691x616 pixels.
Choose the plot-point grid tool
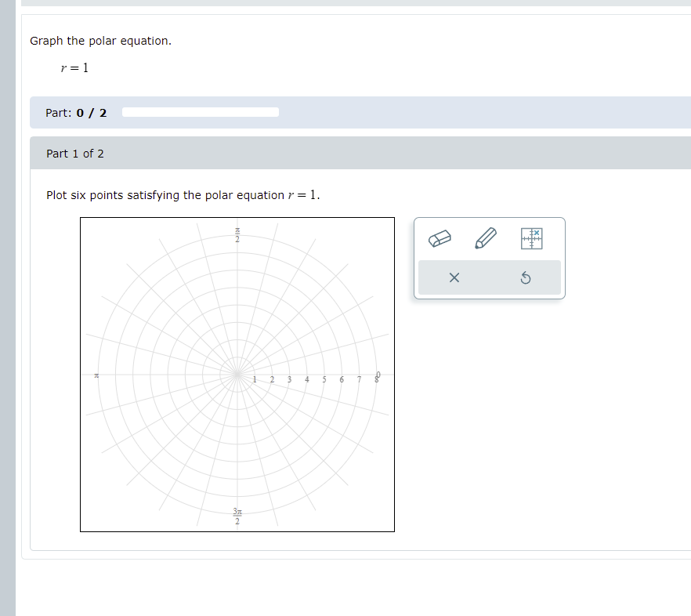(x=531, y=238)
